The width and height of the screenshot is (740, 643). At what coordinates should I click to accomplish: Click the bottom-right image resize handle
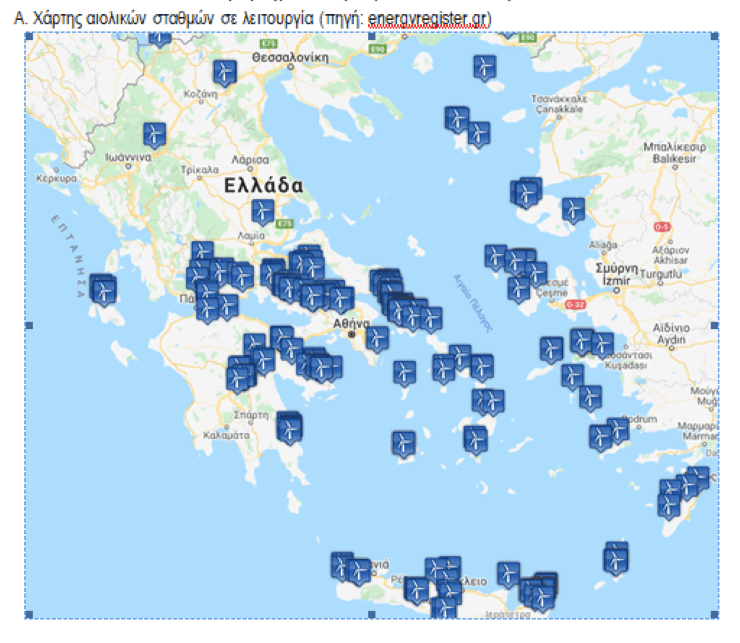pos(716,613)
